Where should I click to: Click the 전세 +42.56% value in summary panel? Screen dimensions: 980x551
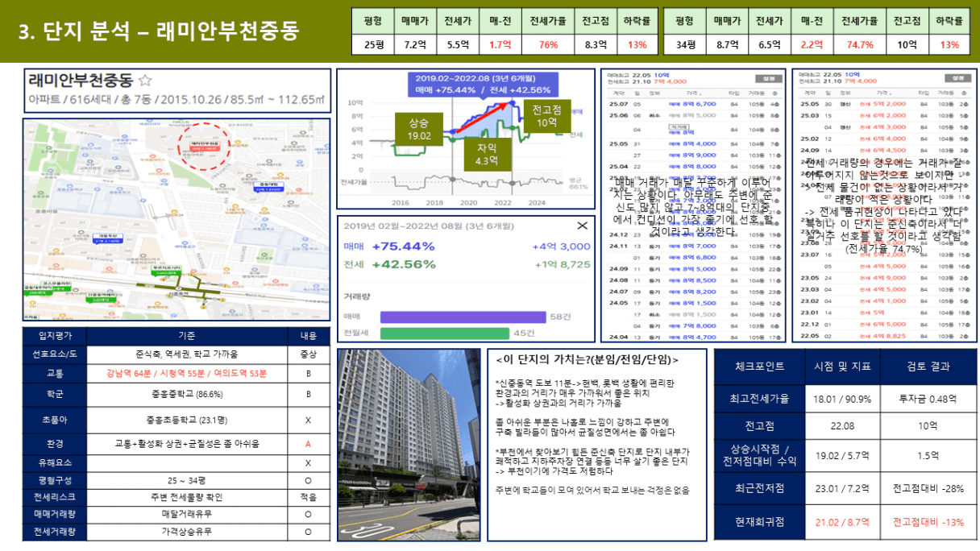(x=403, y=264)
